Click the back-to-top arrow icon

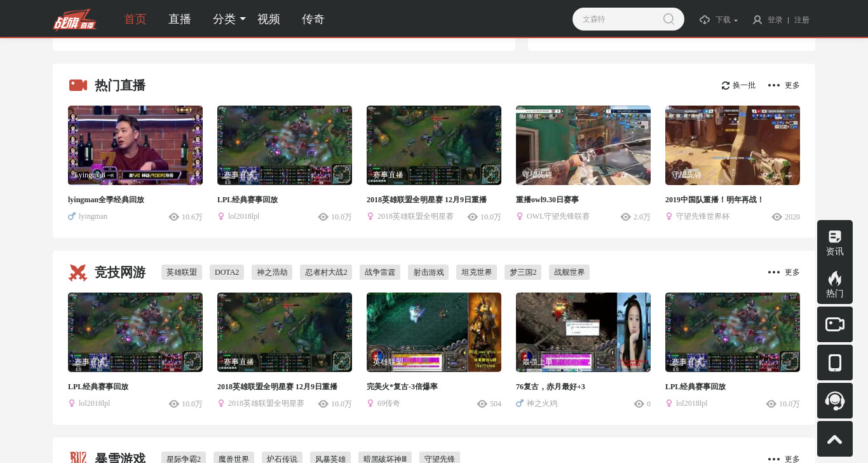pos(835,439)
